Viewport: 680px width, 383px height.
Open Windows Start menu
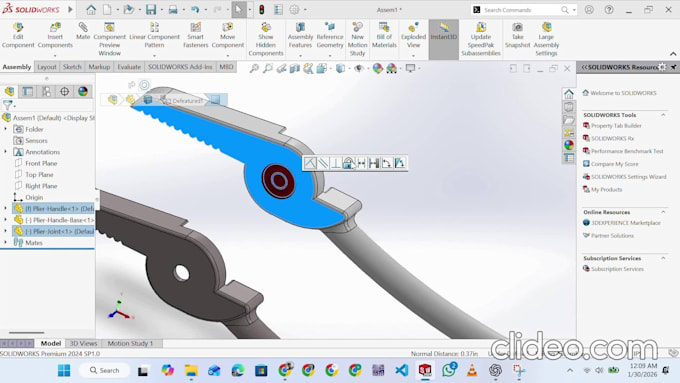click(64, 370)
